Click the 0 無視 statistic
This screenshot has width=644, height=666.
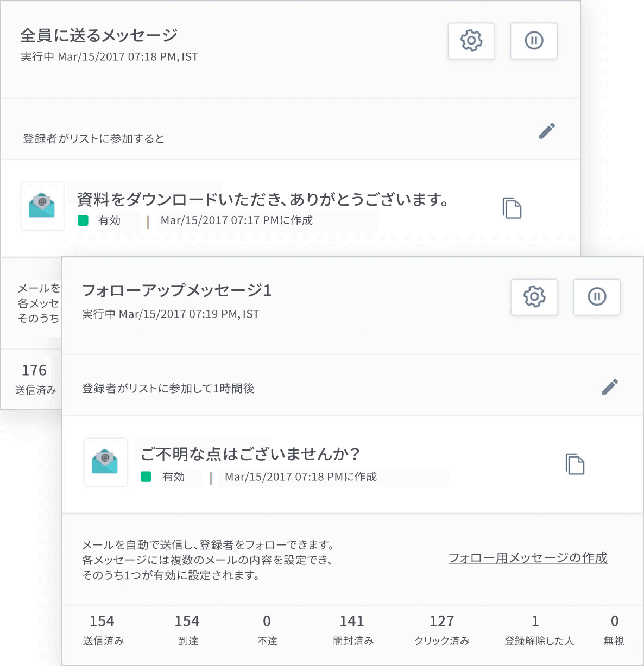tap(614, 630)
